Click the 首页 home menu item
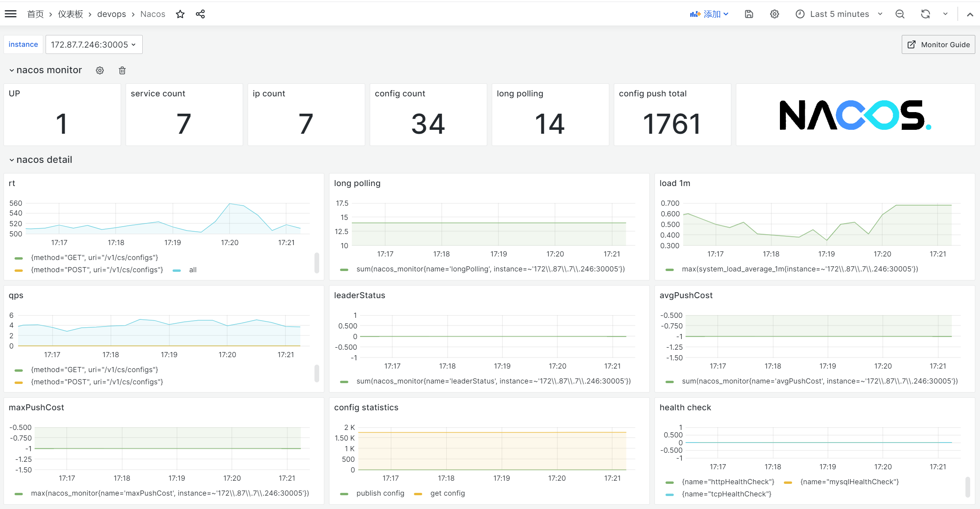This screenshot has height=509, width=980. point(35,13)
